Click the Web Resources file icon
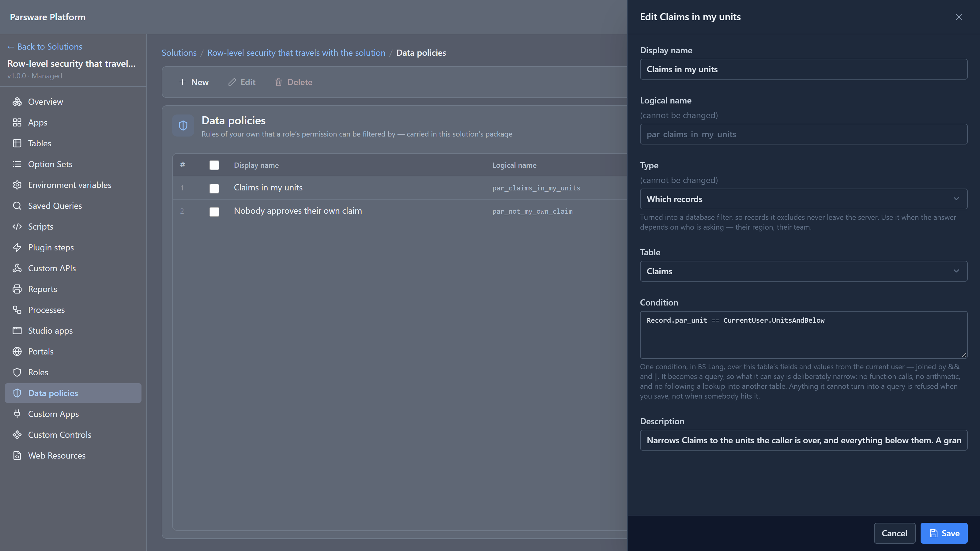This screenshot has width=980, height=551. click(17, 455)
